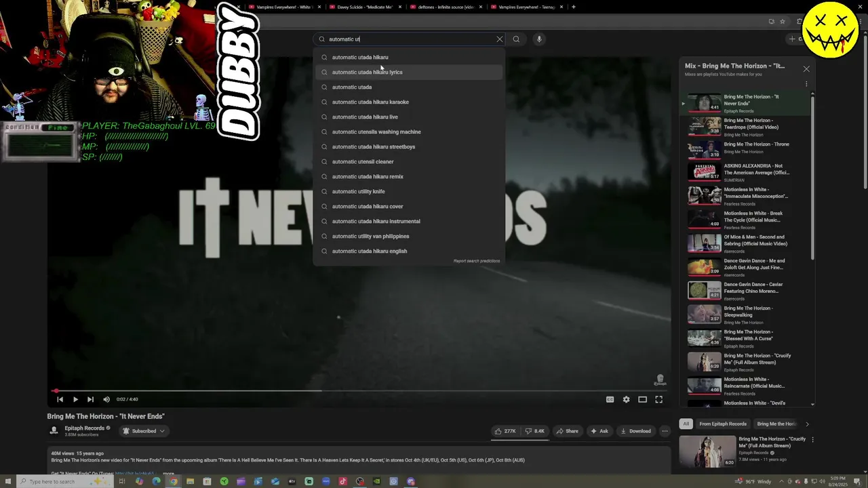The image size is (868, 488).
Task: Select suggestion automatic utada hikaru streetboys
Action: [x=409, y=147]
